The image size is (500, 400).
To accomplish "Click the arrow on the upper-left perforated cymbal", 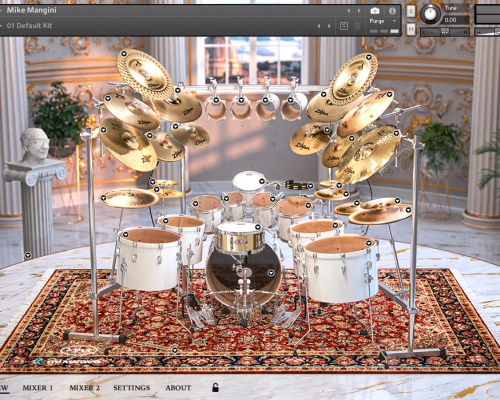I will coord(124,53).
